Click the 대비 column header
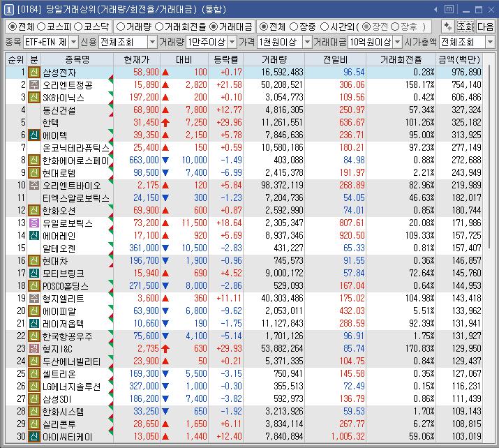This screenshot has width=499, height=448. click(x=184, y=59)
